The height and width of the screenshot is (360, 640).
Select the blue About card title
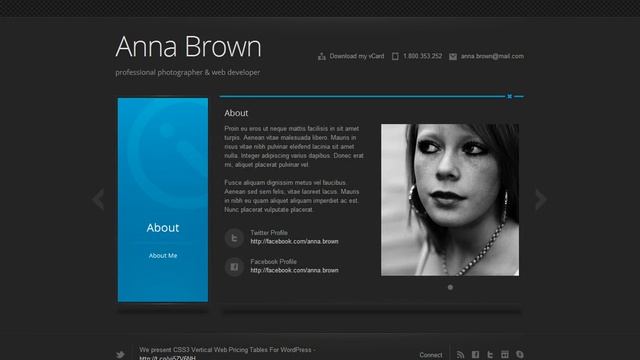(163, 228)
